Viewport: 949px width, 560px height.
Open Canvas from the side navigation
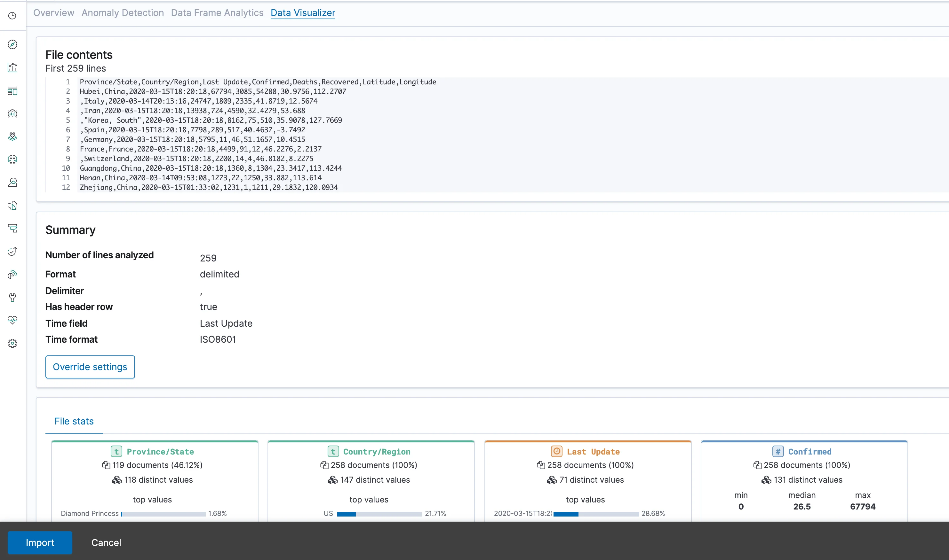click(12, 113)
